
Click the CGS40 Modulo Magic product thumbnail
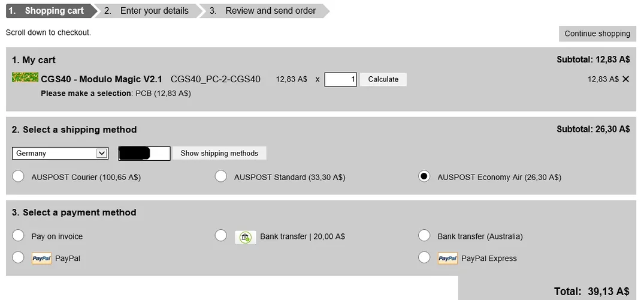click(x=25, y=77)
